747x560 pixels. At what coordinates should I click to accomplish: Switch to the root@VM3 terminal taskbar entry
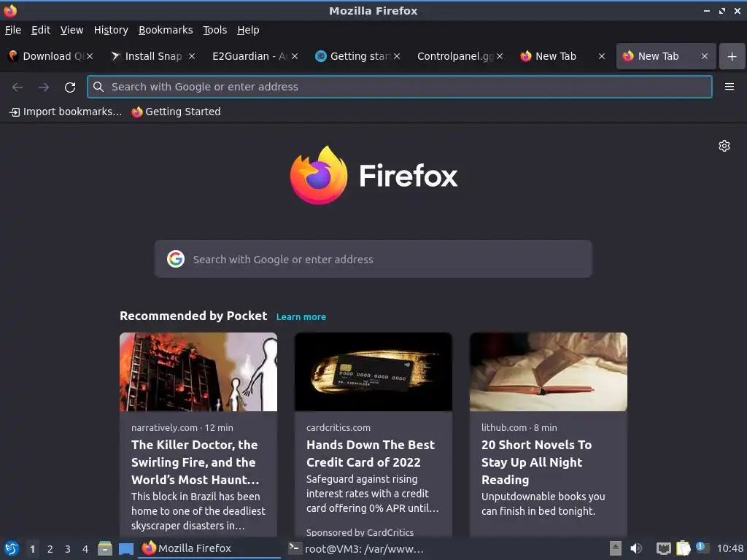[x=356, y=548]
